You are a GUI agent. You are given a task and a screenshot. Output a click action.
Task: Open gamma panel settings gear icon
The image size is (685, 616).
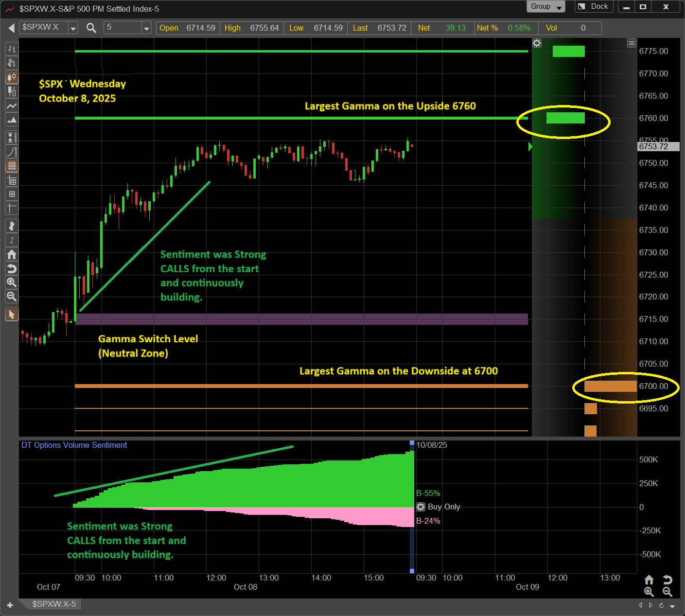coord(537,43)
